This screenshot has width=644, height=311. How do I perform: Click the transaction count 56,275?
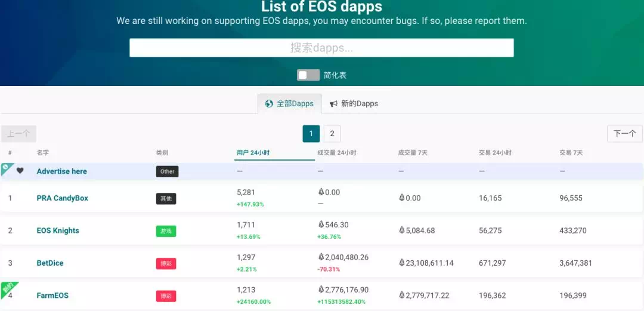[x=490, y=230]
